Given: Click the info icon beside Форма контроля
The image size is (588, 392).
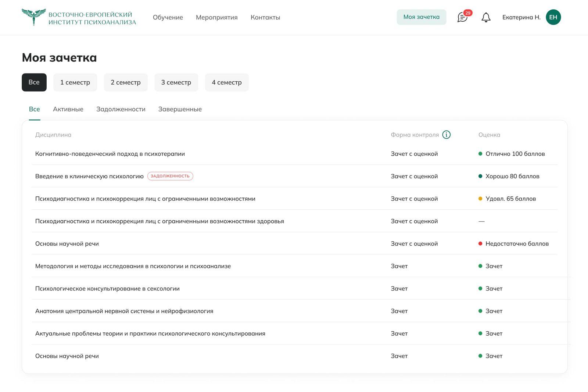Looking at the screenshot, I should tap(446, 135).
